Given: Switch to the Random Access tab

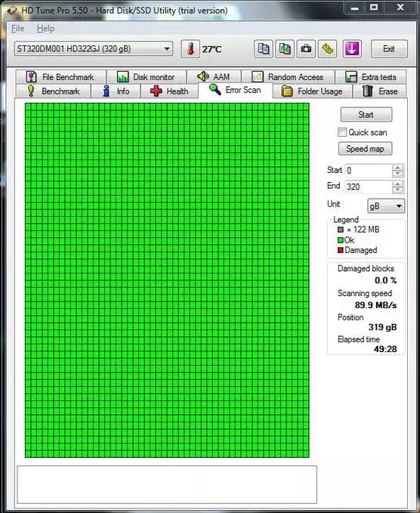Looking at the screenshot, I should pyautogui.click(x=288, y=77).
